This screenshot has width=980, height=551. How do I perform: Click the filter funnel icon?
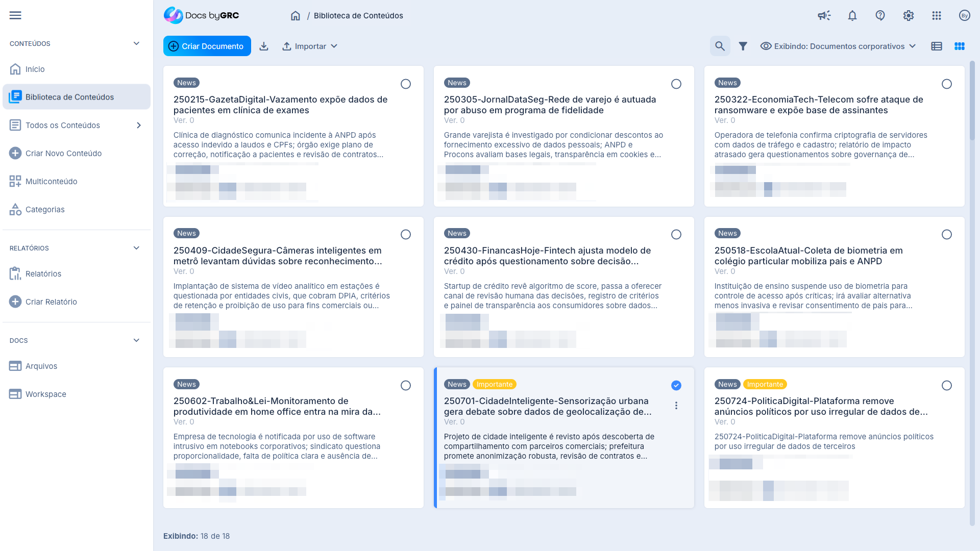click(x=743, y=46)
